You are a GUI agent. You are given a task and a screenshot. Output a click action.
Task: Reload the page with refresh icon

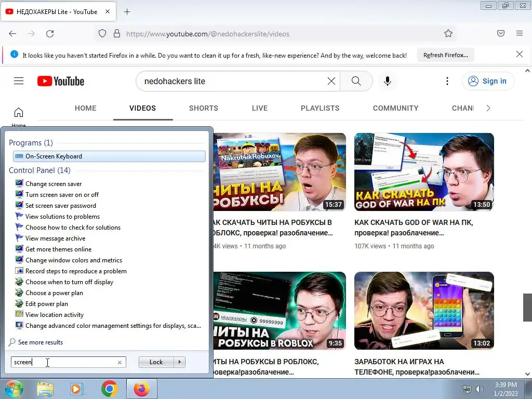pyautogui.click(x=50, y=34)
